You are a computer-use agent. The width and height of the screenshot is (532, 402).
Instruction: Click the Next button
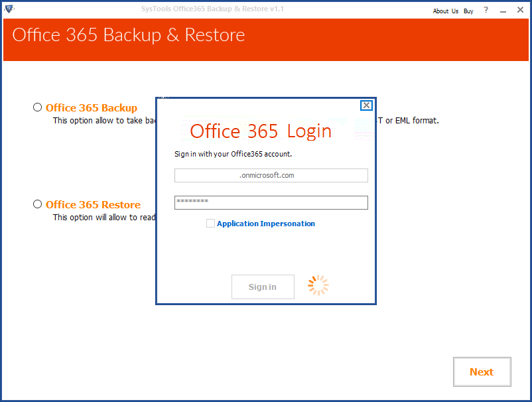pyautogui.click(x=482, y=371)
